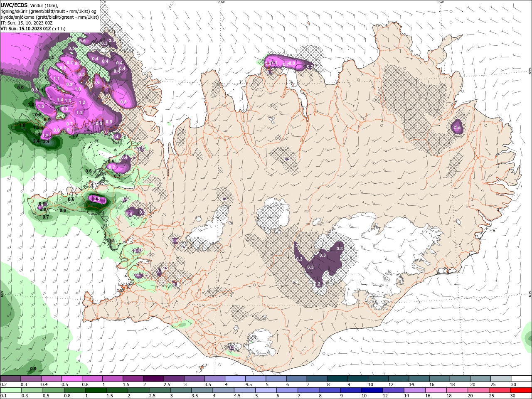Viewport: 532px width, 399px height.
Task: Click the 'UWC/ECDS' title text
Action: pos(14,5)
